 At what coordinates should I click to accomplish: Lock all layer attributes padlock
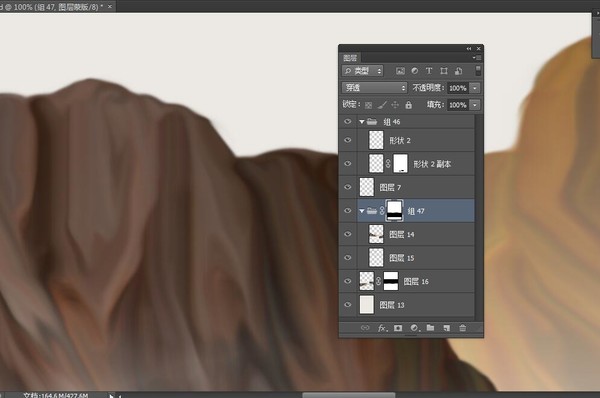click(409, 104)
